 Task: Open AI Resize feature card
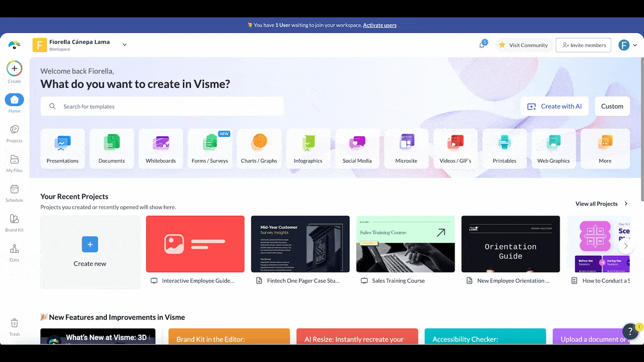coord(357,336)
